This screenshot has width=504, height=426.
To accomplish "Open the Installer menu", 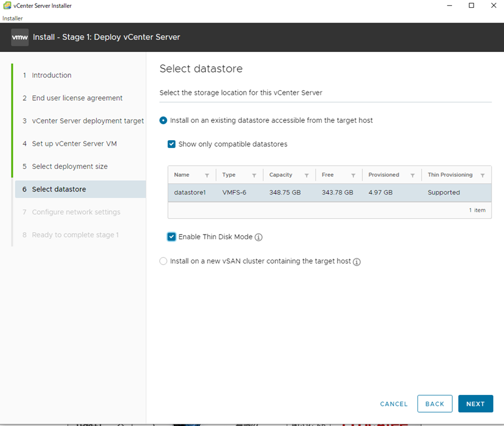I will tap(13, 18).
